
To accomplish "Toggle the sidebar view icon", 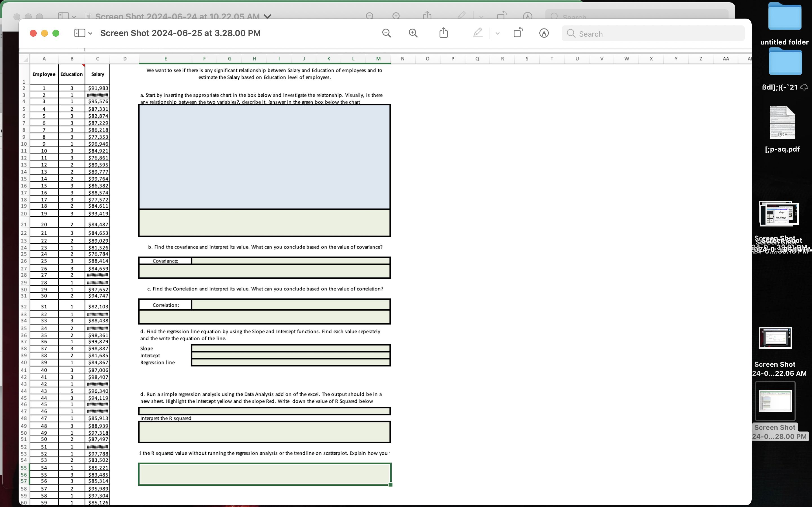I will (x=80, y=33).
